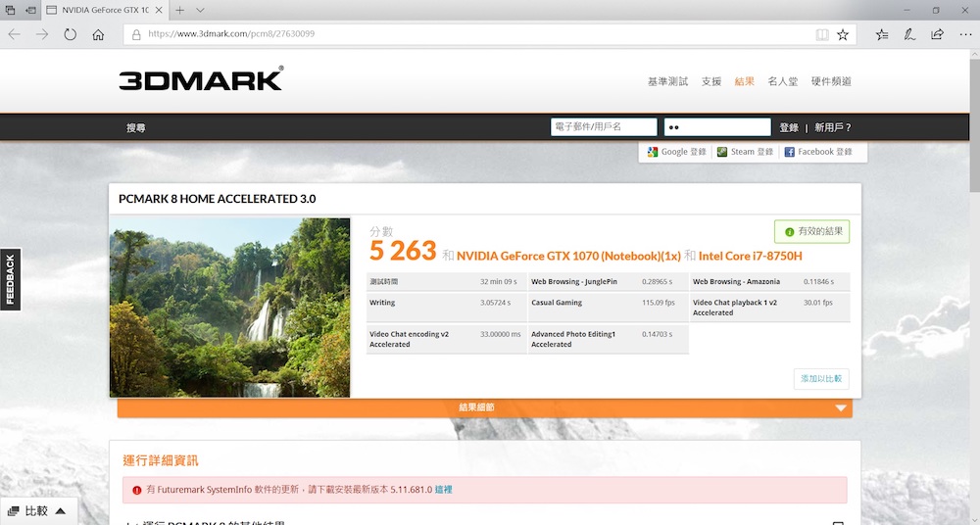Open the browser home page icon

click(x=98, y=34)
